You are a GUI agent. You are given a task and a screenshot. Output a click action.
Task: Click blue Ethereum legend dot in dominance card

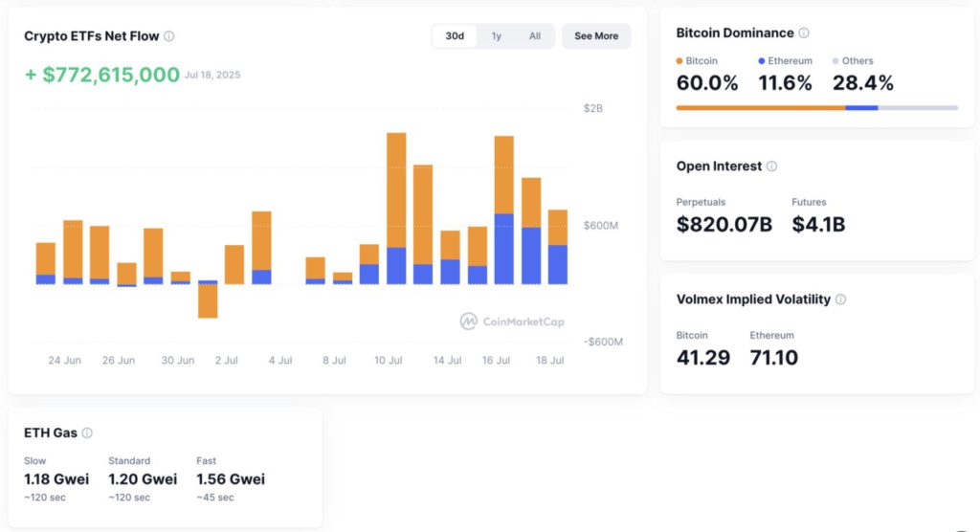tap(762, 61)
